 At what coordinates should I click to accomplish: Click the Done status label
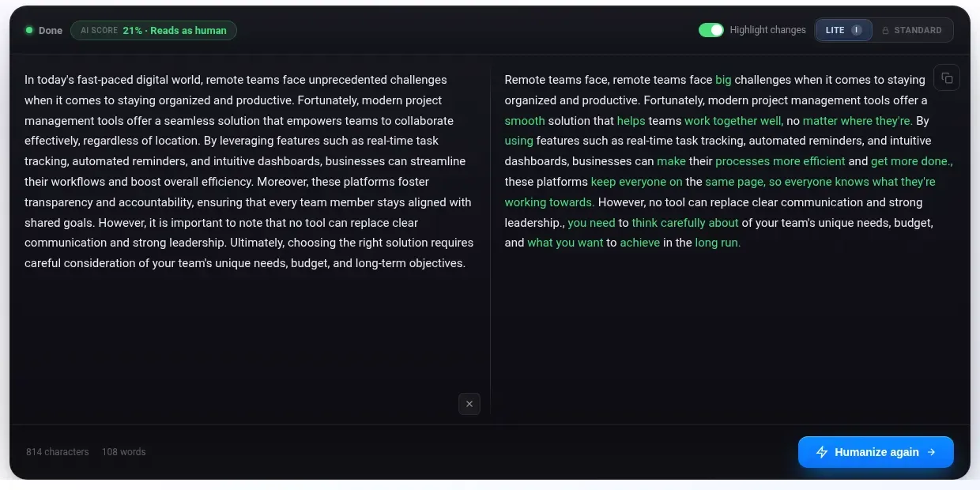[51, 31]
